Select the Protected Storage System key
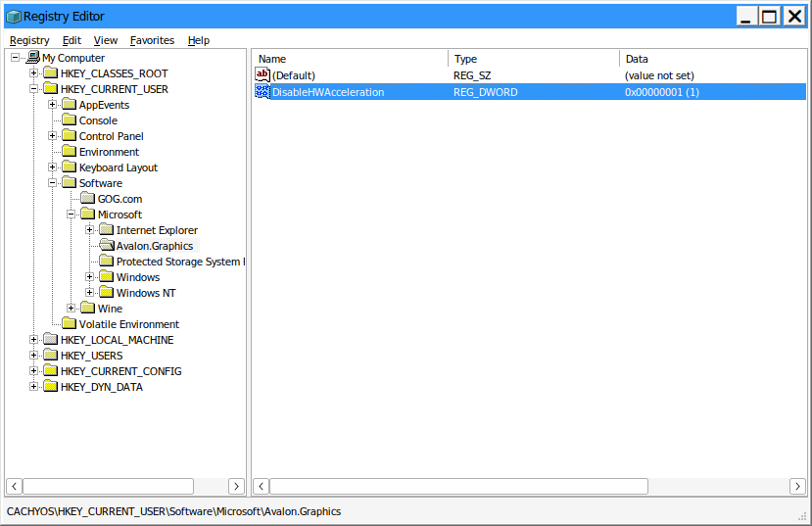The height and width of the screenshot is (526, 812). click(178, 262)
